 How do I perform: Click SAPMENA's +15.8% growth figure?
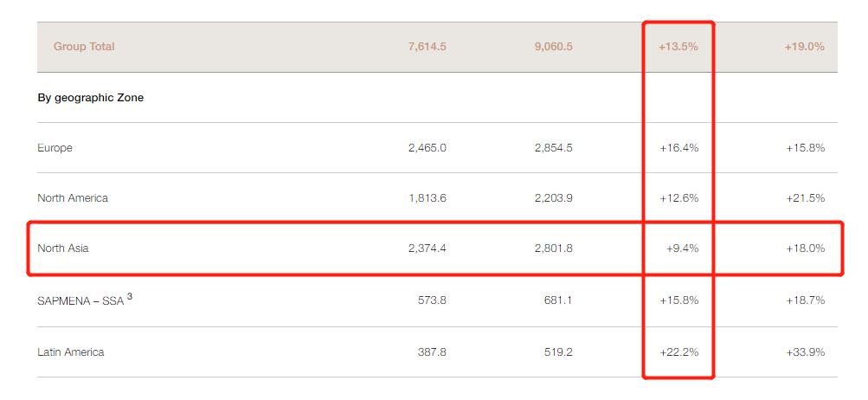[x=678, y=300]
